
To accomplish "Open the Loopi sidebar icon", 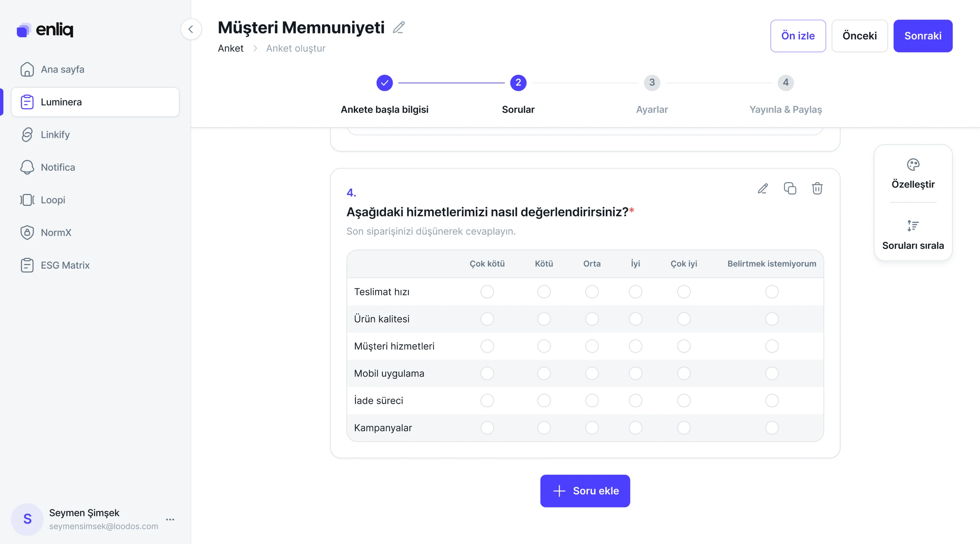I will tap(27, 200).
